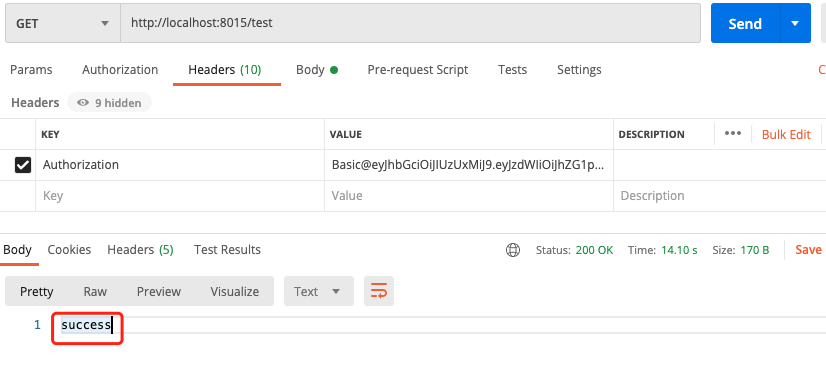Click the Bulk Edit link

pos(786,134)
